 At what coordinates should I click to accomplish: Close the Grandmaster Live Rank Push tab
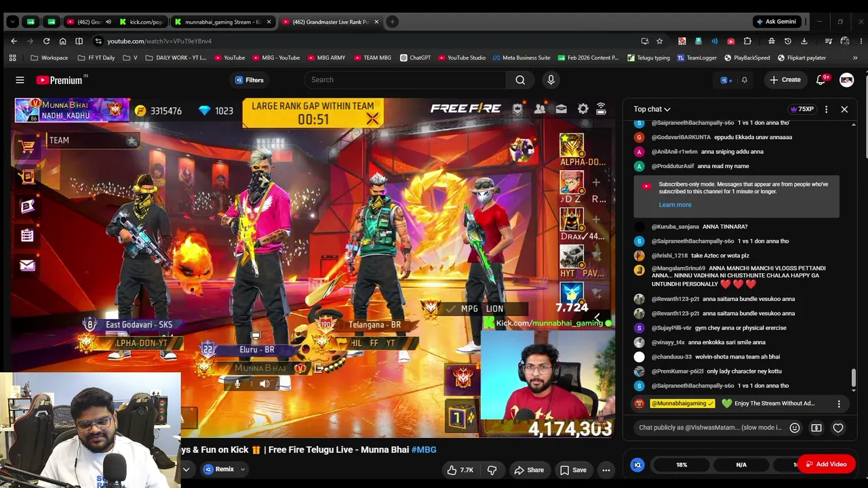click(376, 22)
